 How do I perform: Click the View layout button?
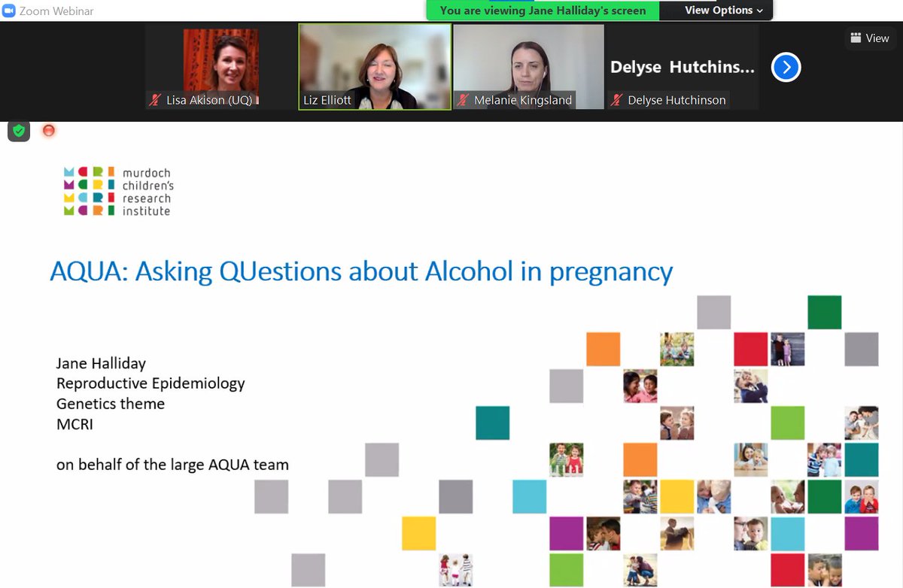pyautogui.click(x=871, y=38)
